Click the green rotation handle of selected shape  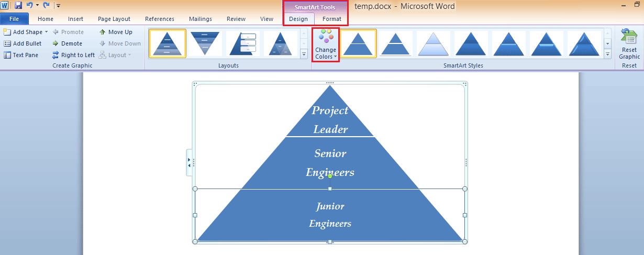click(330, 176)
